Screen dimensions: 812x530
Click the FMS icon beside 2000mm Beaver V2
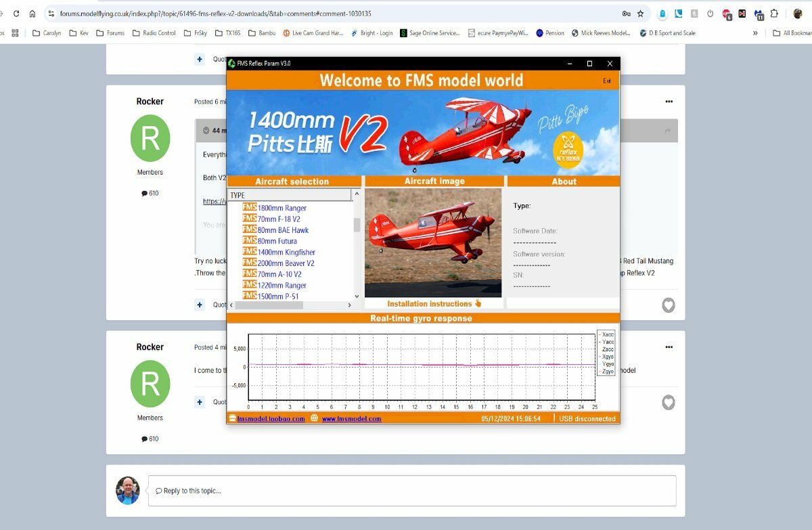(x=249, y=263)
